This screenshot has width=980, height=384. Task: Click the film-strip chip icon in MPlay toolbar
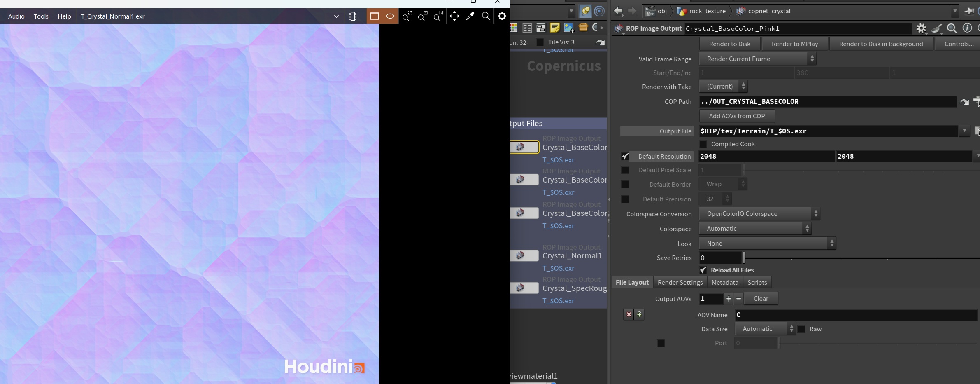[x=353, y=16]
